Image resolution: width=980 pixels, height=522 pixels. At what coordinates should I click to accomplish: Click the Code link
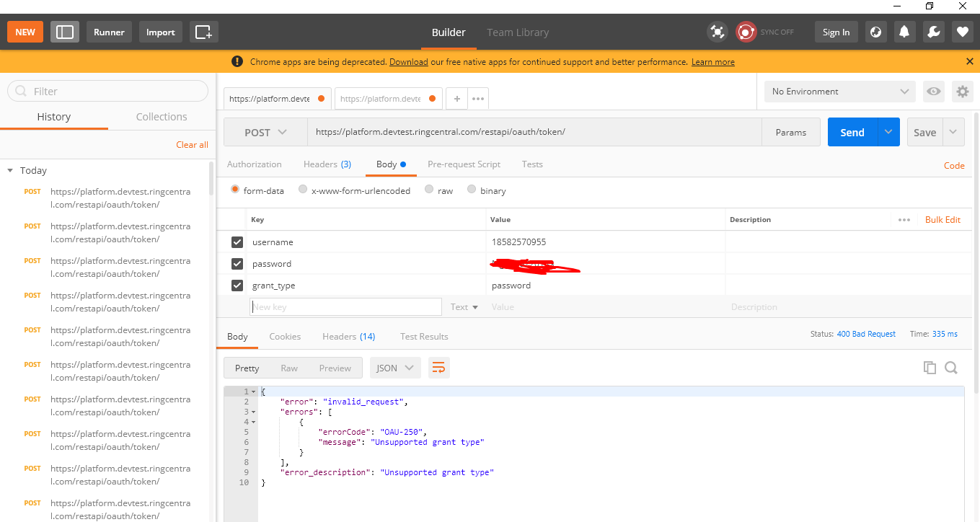point(954,166)
